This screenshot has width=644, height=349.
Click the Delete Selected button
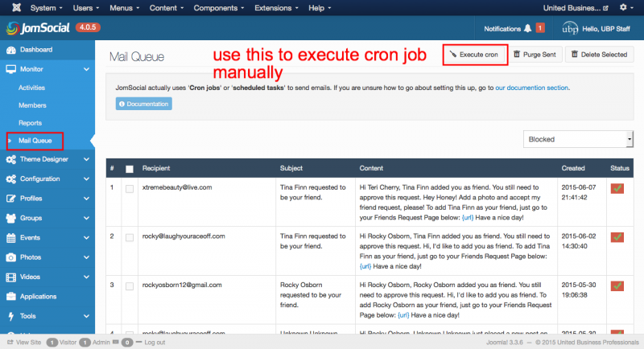[600, 55]
